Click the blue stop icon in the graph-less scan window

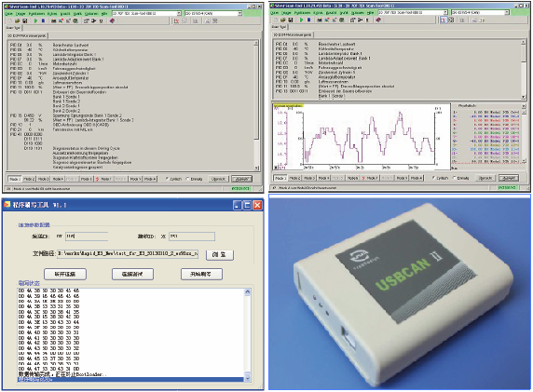pyautogui.click(x=43, y=20)
